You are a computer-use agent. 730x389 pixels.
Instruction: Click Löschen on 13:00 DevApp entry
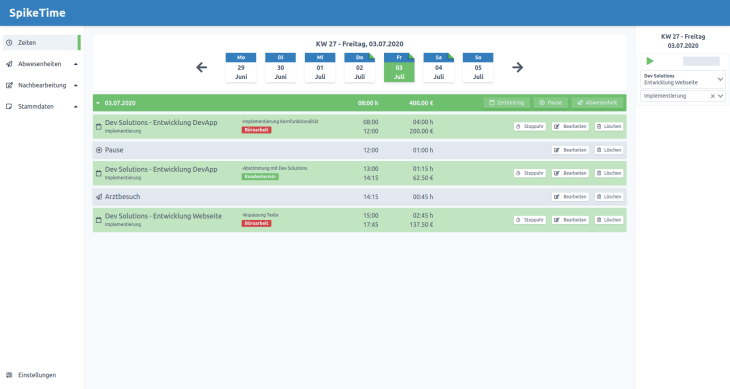coord(609,173)
